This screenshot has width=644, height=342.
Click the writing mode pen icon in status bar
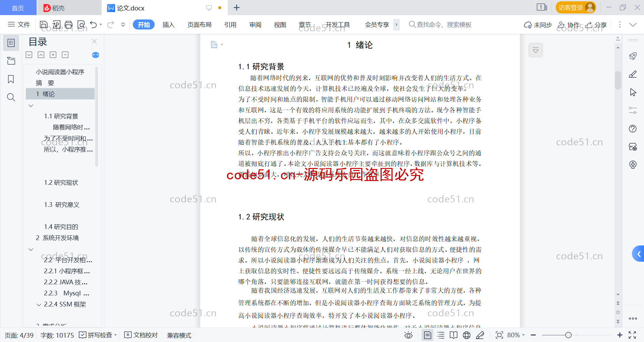coord(480,335)
